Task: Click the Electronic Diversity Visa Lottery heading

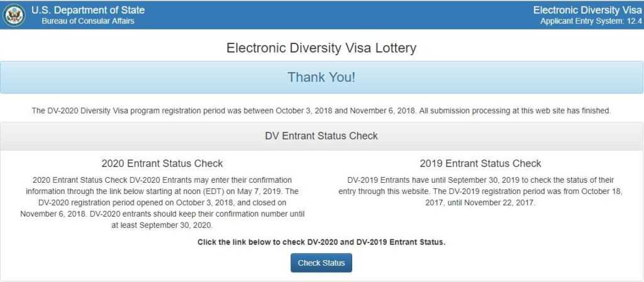Action: [321, 48]
